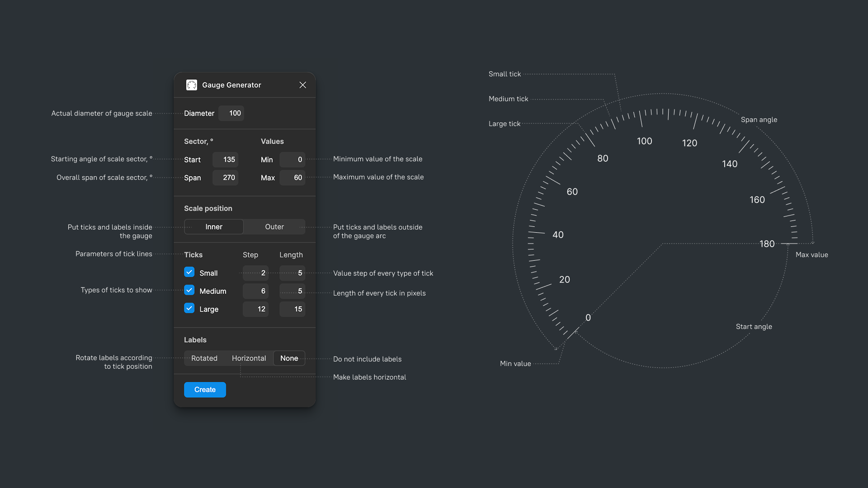Click the Diameter input field
Image resolution: width=868 pixels, height=488 pixels.
tap(231, 113)
